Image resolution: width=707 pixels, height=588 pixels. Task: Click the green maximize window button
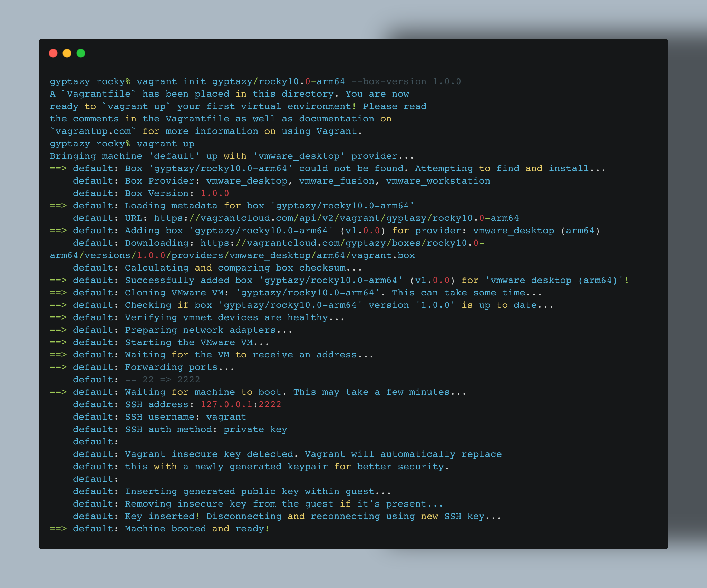coord(81,53)
